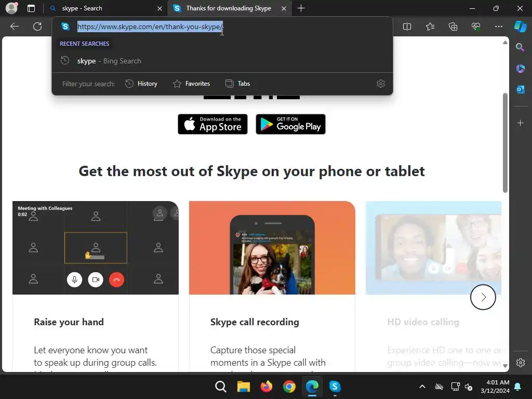Click Download on the App Store badge
Screen dimensions: 532x399
click(x=212, y=124)
